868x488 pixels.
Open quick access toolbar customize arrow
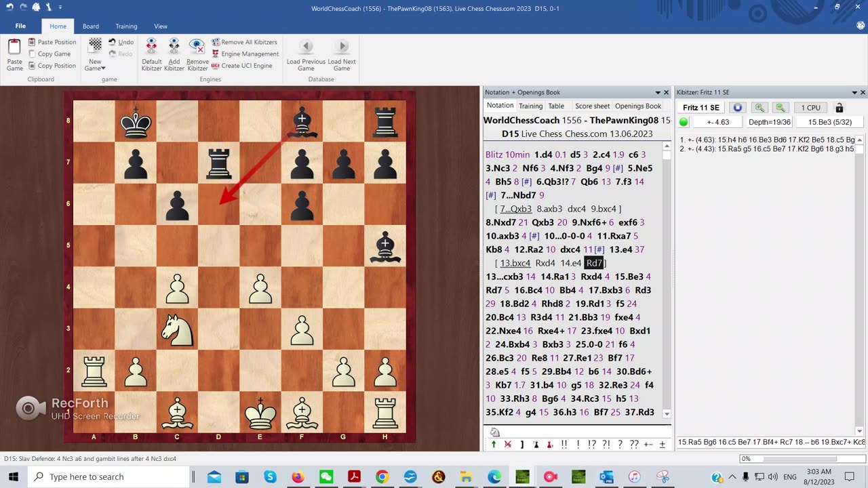(x=60, y=7)
